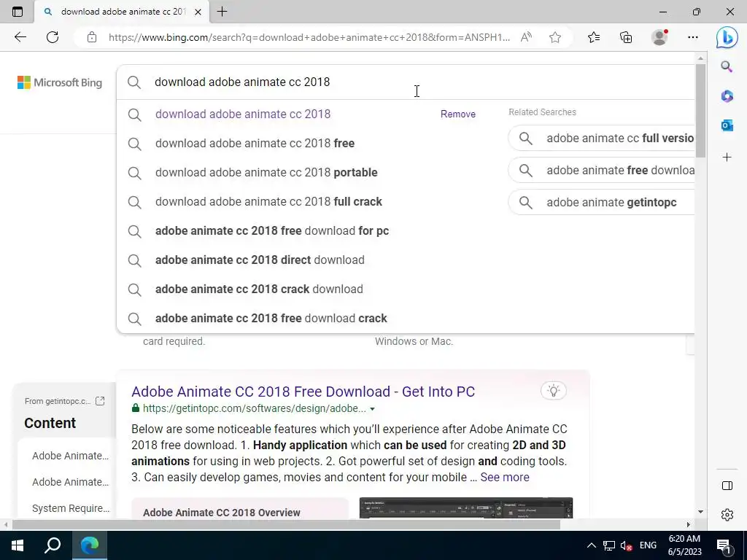This screenshot has height=560, width=747.
Task: Select suggestion '2018 crack download'
Action: pyautogui.click(x=259, y=289)
